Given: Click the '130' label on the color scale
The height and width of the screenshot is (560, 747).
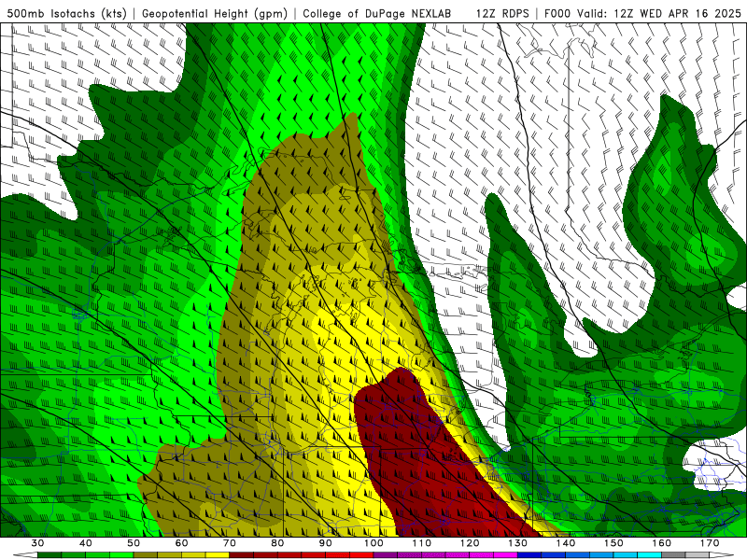Looking at the screenshot, I should 518,543.
